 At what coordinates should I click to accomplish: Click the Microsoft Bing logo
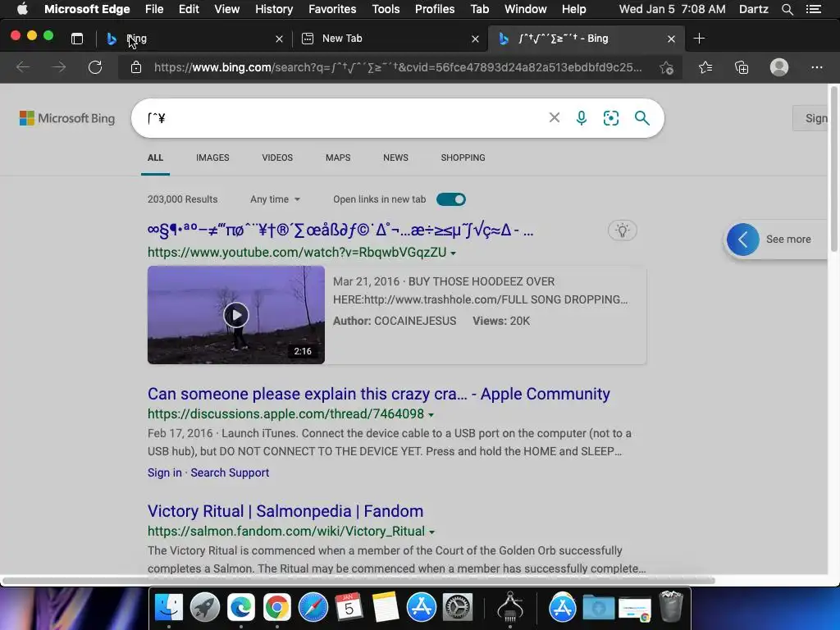[x=67, y=118]
